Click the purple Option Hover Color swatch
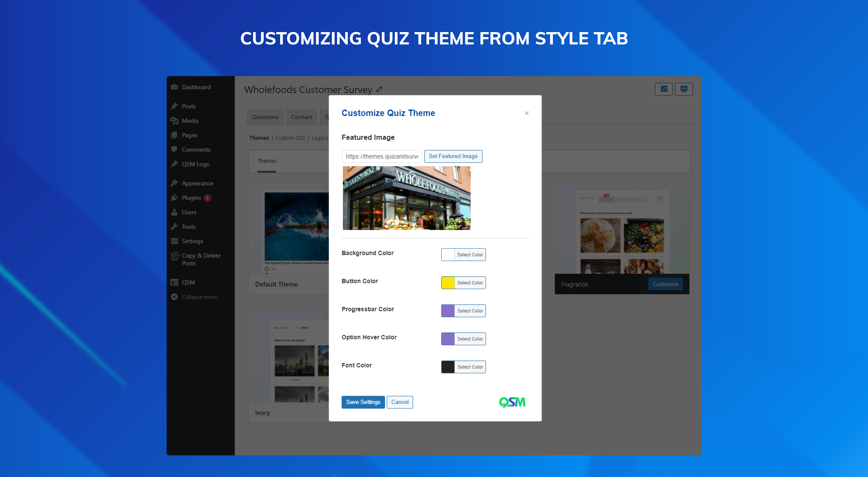Screen dimensions: 868x477 [448, 339]
